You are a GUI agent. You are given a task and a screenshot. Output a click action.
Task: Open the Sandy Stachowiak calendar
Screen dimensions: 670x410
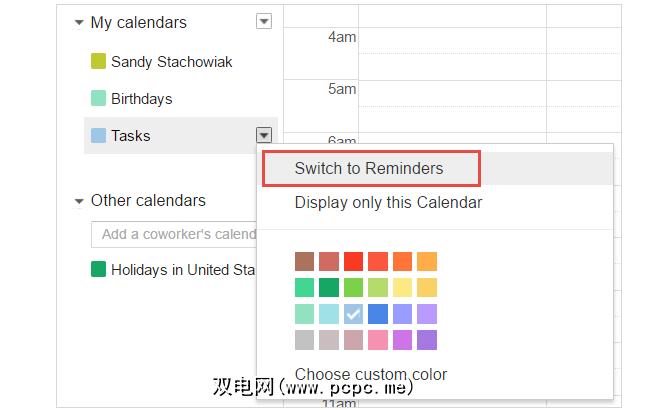tap(171, 62)
